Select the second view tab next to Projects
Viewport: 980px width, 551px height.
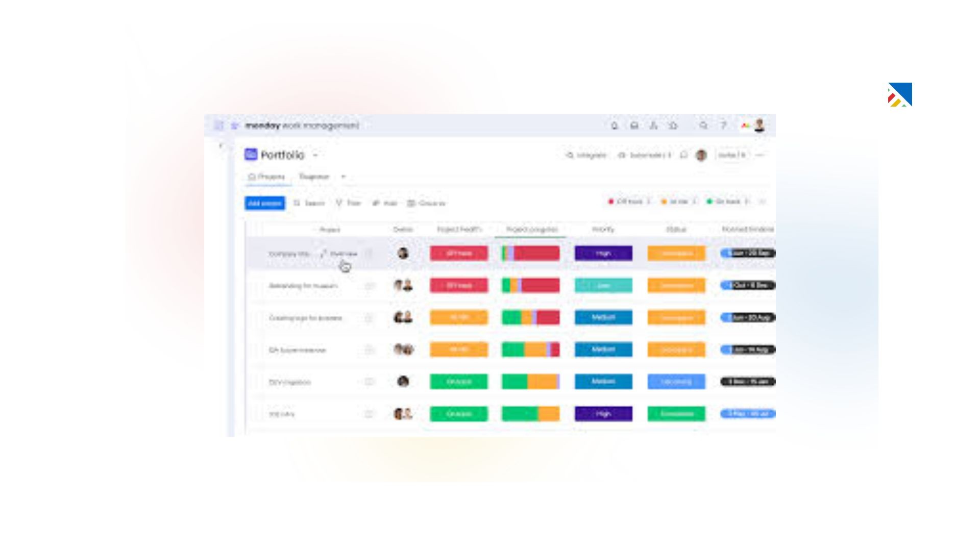point(314,177)
